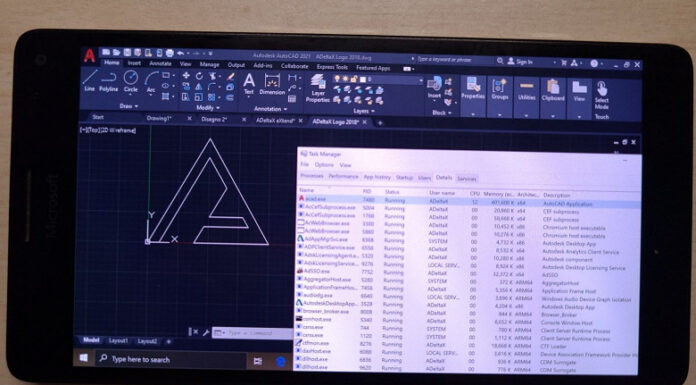Expand the Block panel dropdown
This screenshot has width=696, height=385.
(x=442, y=113)
